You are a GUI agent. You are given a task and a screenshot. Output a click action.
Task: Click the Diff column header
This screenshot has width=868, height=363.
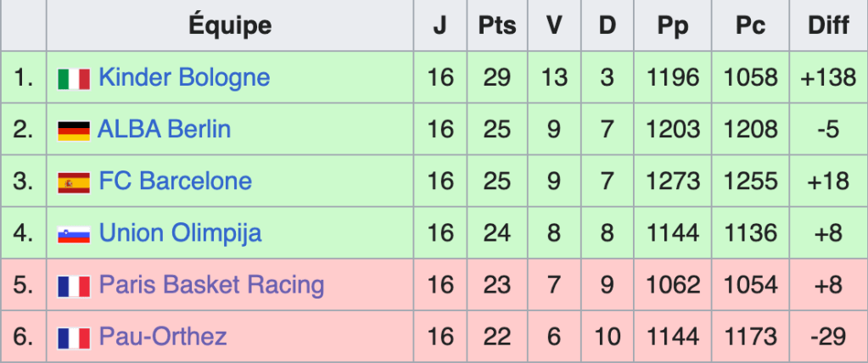coord(828,25)
